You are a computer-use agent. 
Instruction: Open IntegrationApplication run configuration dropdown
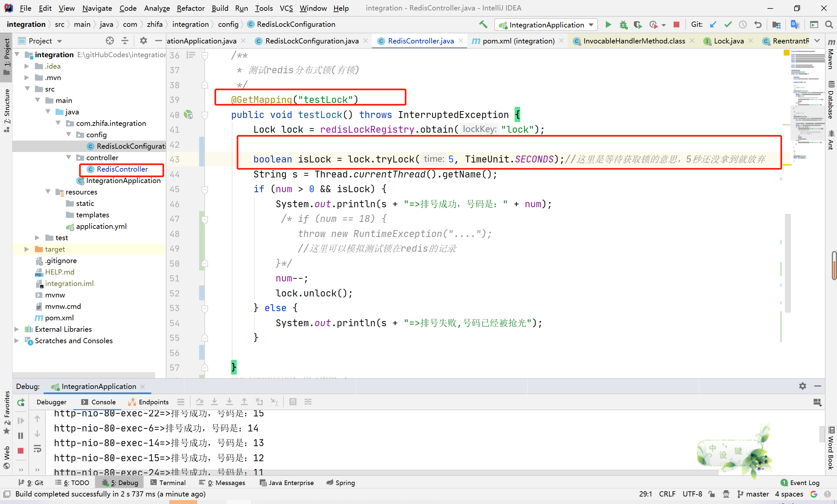(x=546, y=25)
